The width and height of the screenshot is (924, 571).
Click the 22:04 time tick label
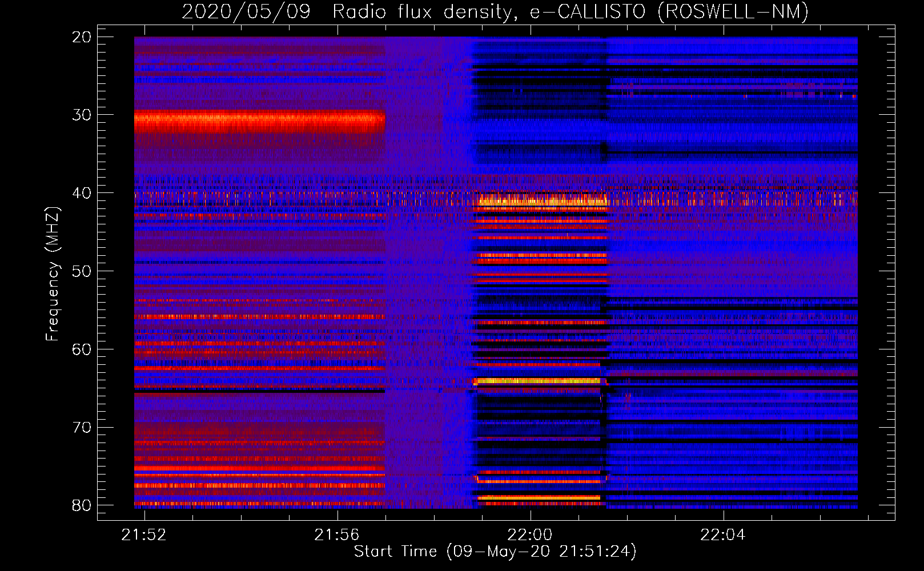point(723,534)
